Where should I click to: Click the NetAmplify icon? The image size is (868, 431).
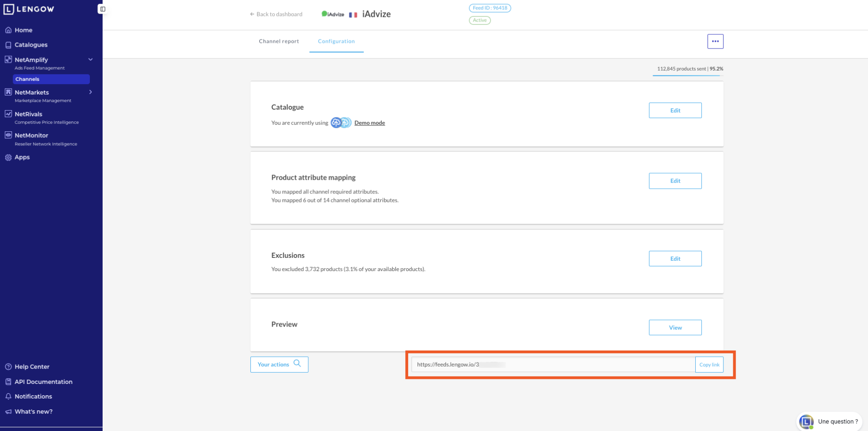click(8, 60)
